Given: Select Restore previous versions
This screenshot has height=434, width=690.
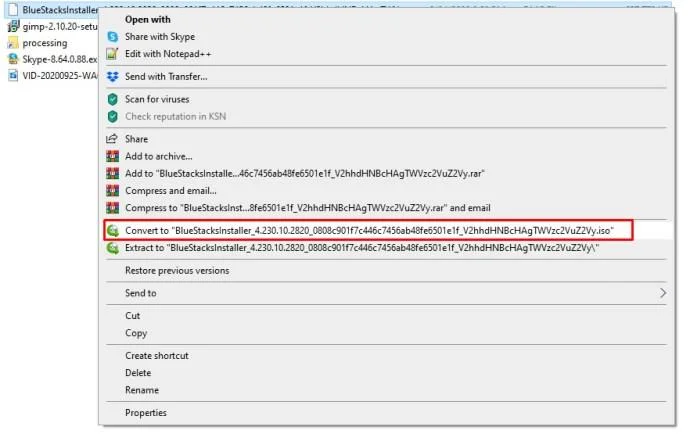Looking at the screenshot, I should (177, 270).
